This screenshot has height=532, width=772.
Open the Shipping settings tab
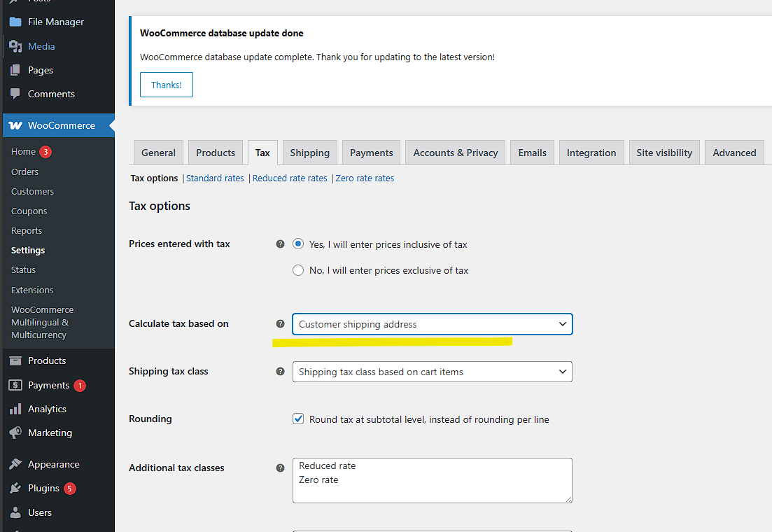309,153
